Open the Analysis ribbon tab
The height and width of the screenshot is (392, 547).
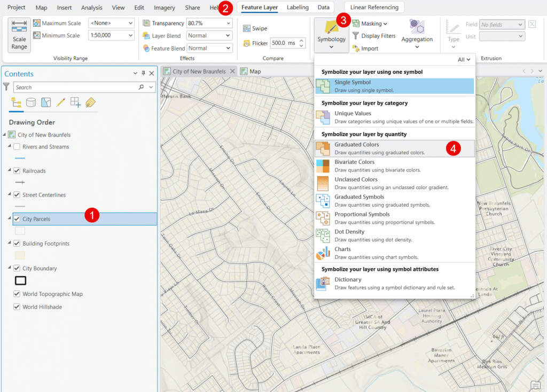[x=92, y=8]
